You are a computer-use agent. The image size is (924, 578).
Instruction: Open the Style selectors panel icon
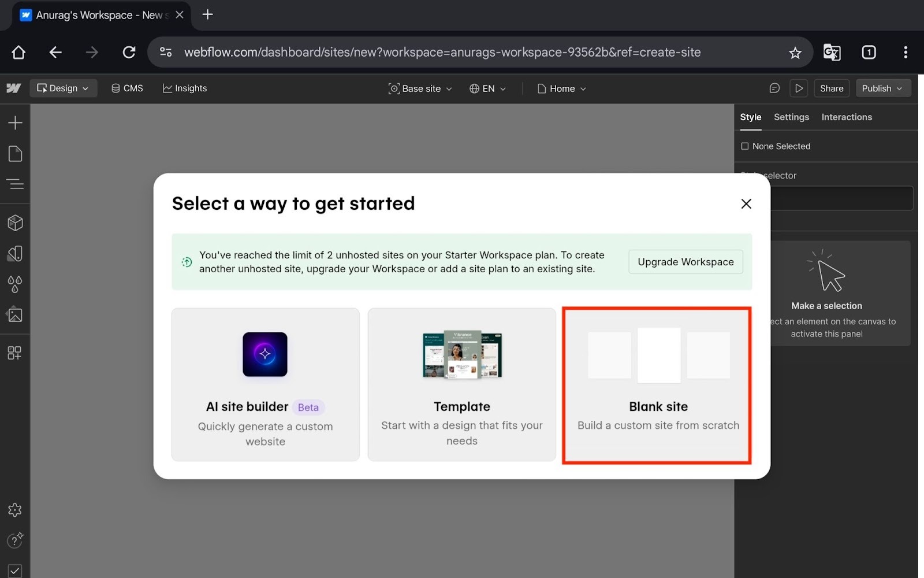[x=15, y=253]
